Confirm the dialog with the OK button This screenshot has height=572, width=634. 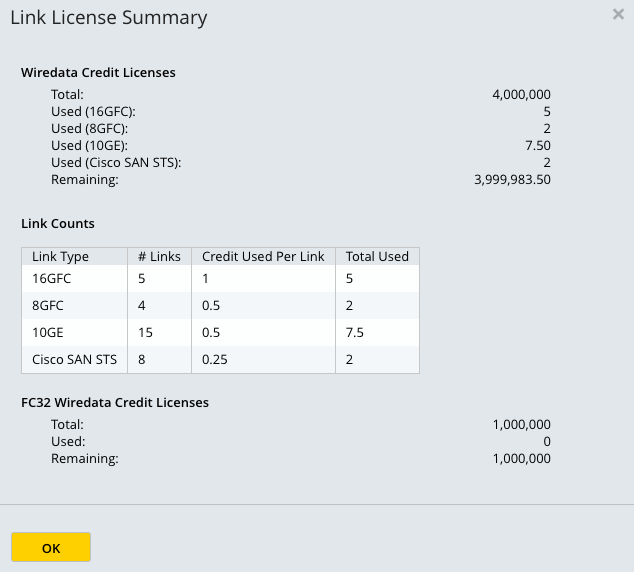(x=51, y=547)
